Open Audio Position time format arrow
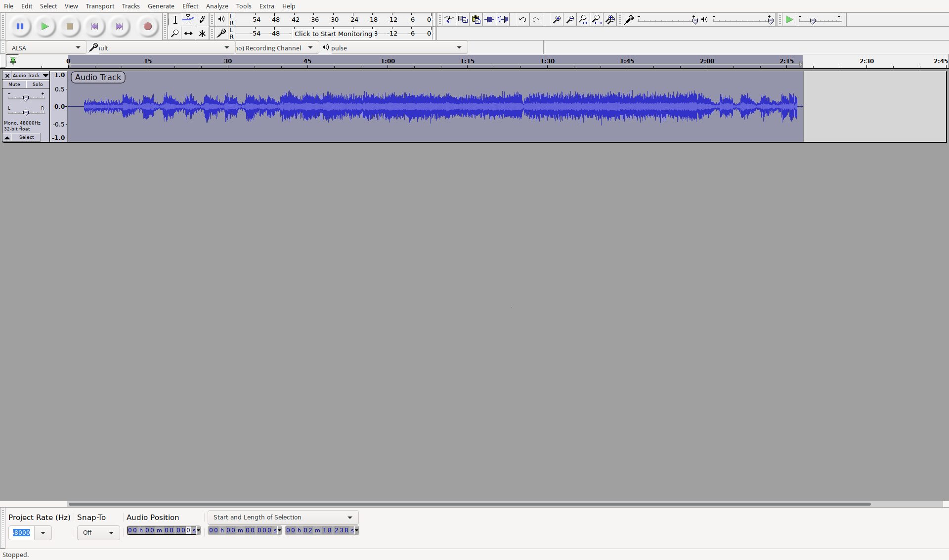 (199, 530)
